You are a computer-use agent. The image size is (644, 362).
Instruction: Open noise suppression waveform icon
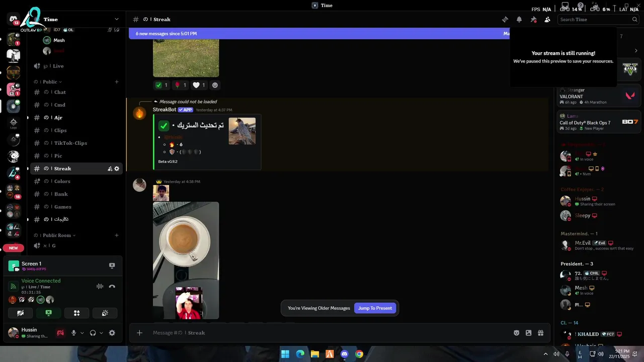[x=100, y=287]
